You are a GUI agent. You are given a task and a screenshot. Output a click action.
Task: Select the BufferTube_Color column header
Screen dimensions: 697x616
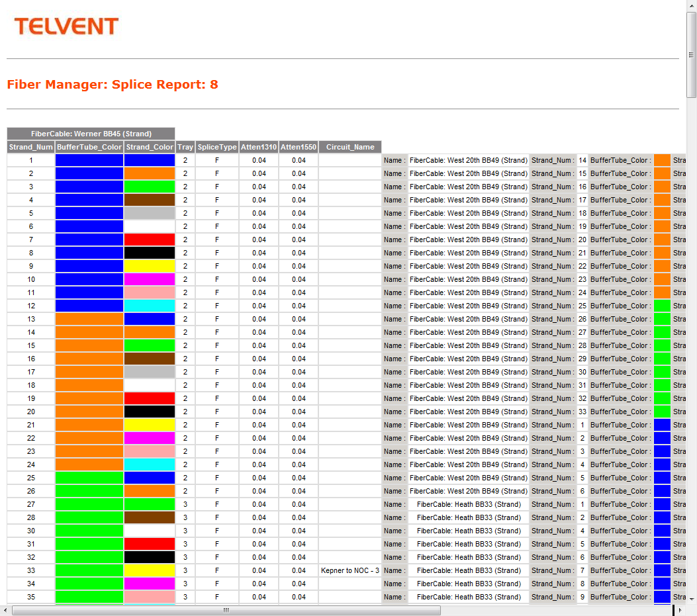click(x=89, y=147)
